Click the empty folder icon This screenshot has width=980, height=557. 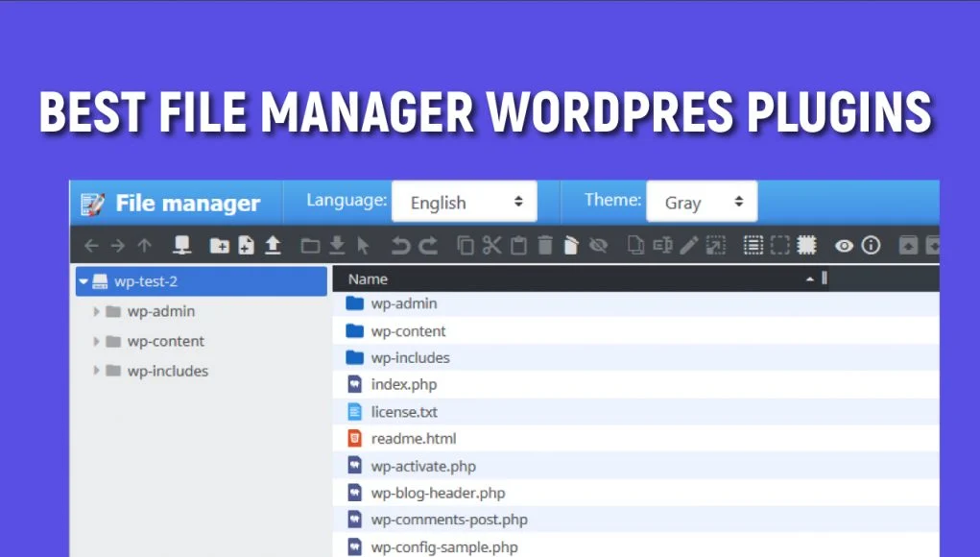click(571, 245)
